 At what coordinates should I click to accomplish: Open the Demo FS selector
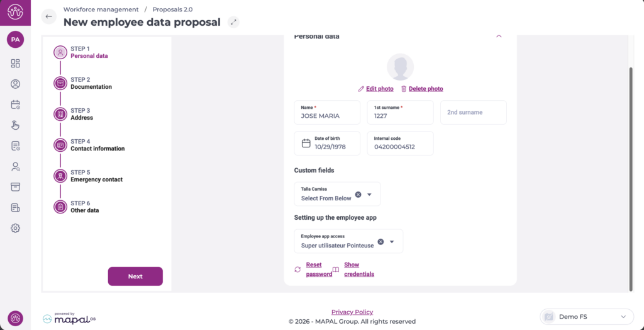[586, 317]
